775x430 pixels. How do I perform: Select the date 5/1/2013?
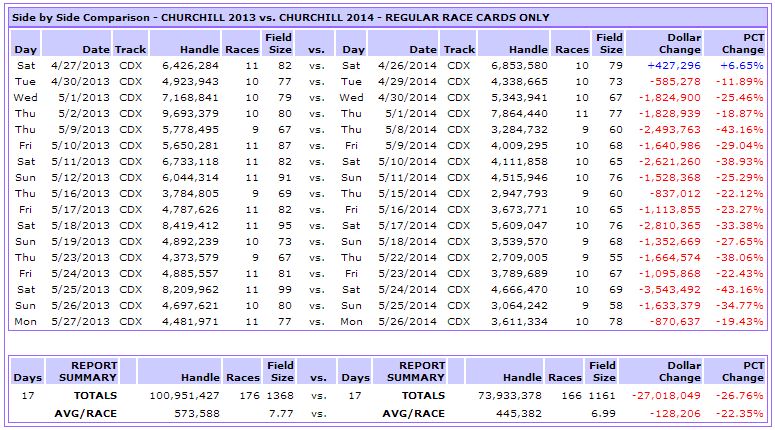[84, 98]
